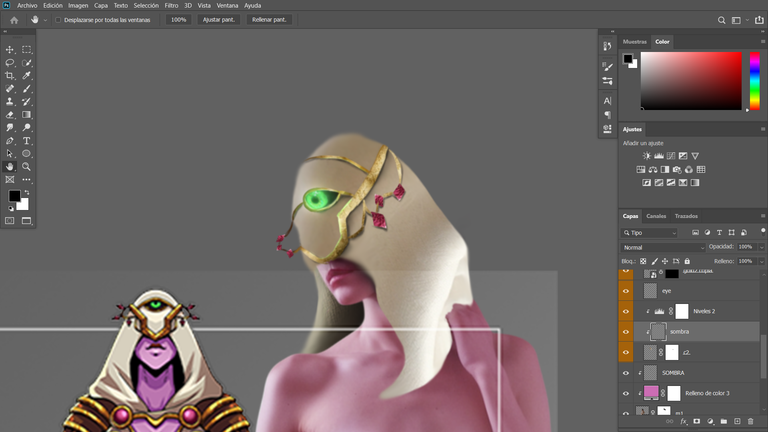768x432 pixels.
Task: Click the Home icon in options bar
Action: (14, 20)
